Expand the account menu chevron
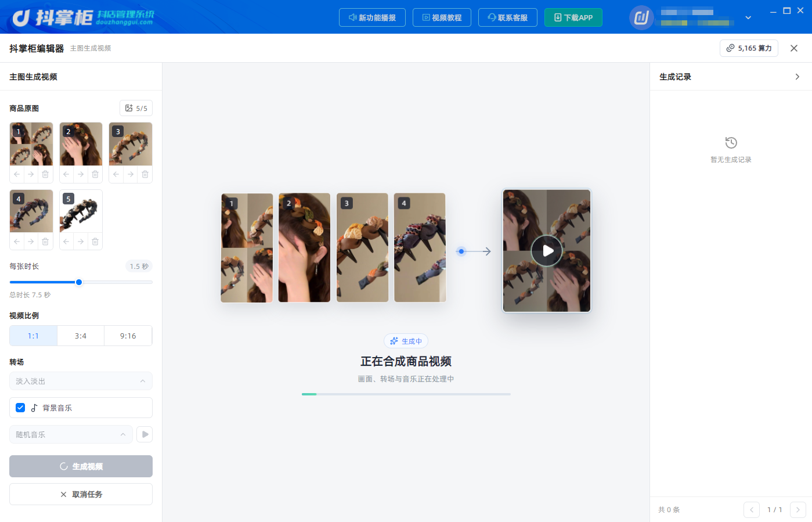 (x=748, y=17)
